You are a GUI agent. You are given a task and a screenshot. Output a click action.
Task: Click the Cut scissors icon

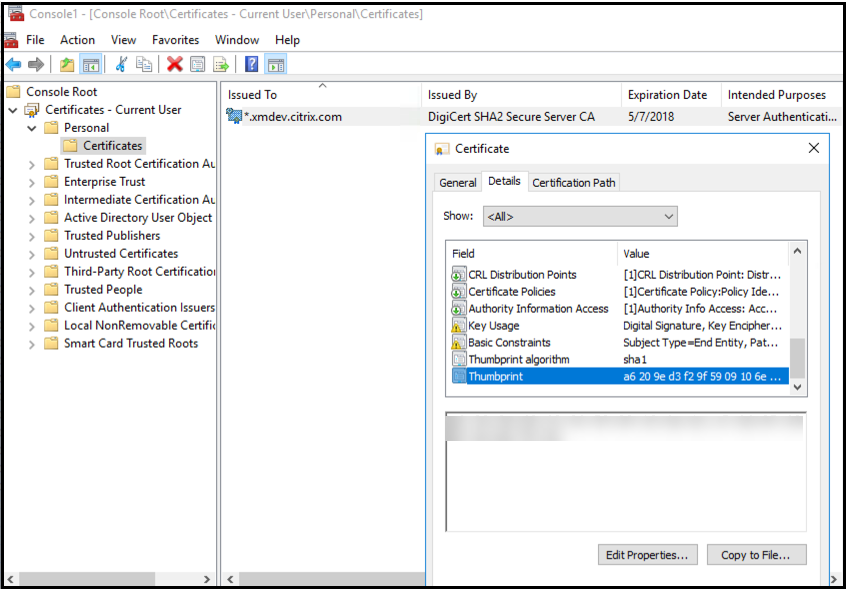121,65
